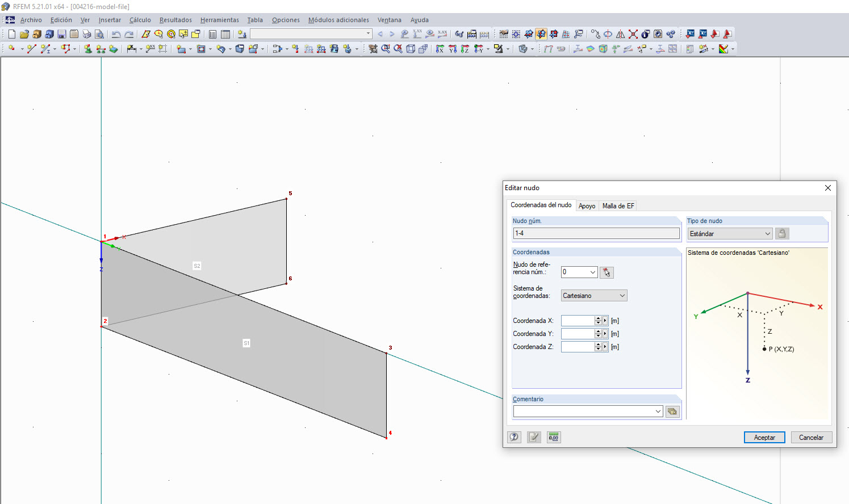Click the Coordenada X spinner
Image resolution: width=849 pixels, height=504 pixels.
coord(598,321)
